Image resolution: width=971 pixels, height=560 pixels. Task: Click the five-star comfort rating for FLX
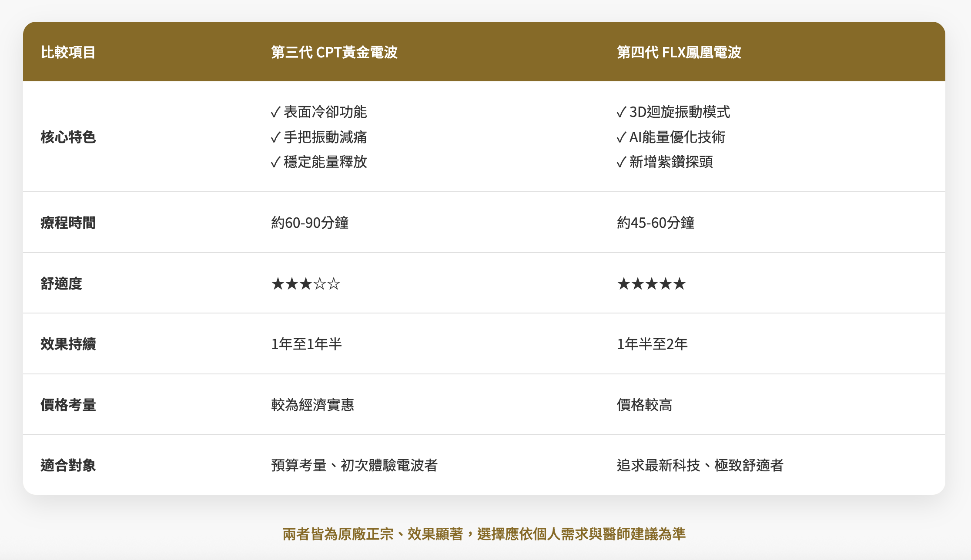651,284
